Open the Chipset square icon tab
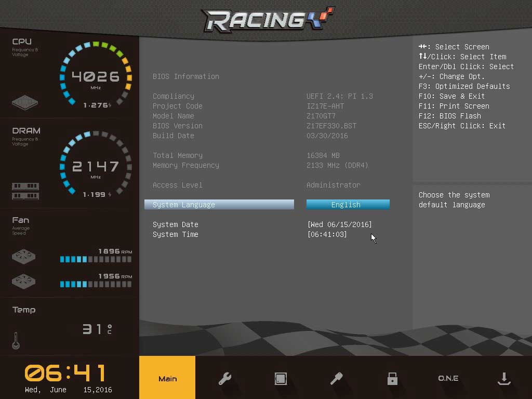The image size is (532, 399). [281, 378]
